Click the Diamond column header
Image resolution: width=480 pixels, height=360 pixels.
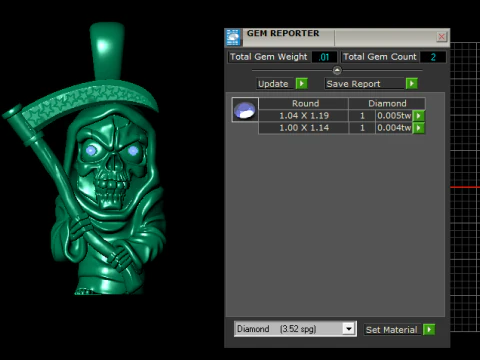[387, 103]
